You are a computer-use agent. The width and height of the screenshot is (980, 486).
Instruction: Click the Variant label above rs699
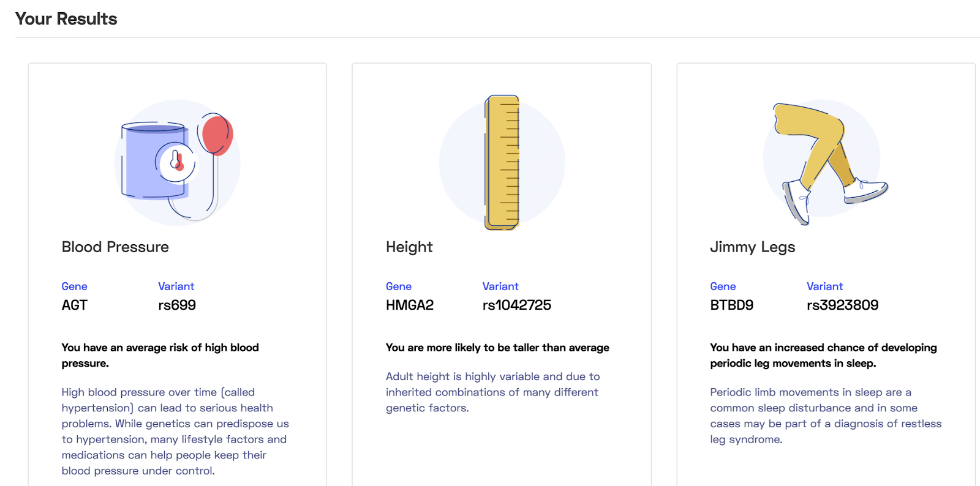pos(176,286)
